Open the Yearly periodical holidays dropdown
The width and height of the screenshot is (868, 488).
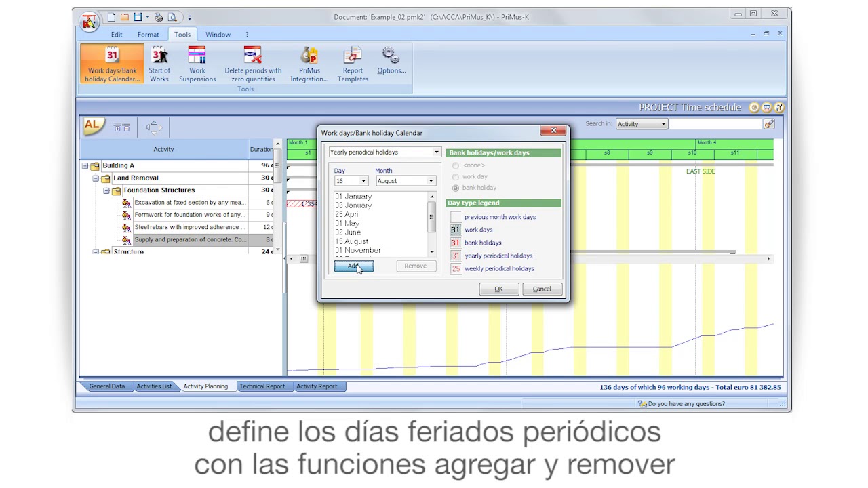(x=437, y=152)
